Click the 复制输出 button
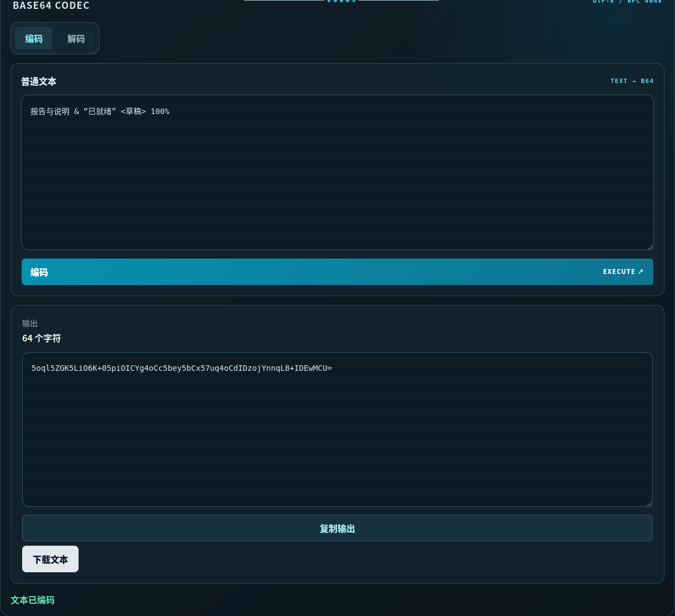 tap(337, 528)
